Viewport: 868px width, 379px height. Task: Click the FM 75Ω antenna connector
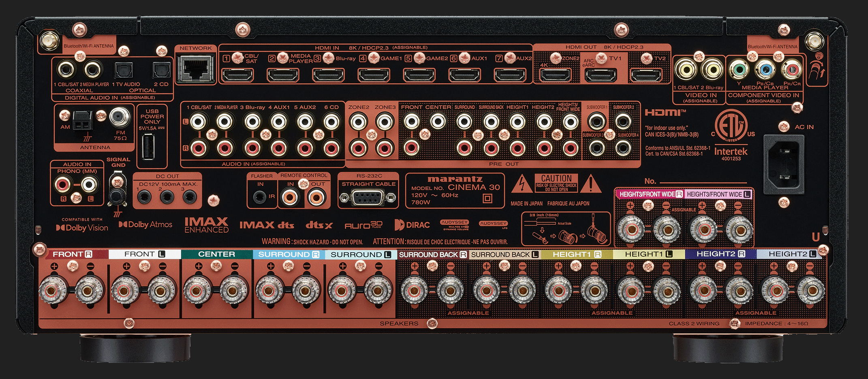(120, 117)
